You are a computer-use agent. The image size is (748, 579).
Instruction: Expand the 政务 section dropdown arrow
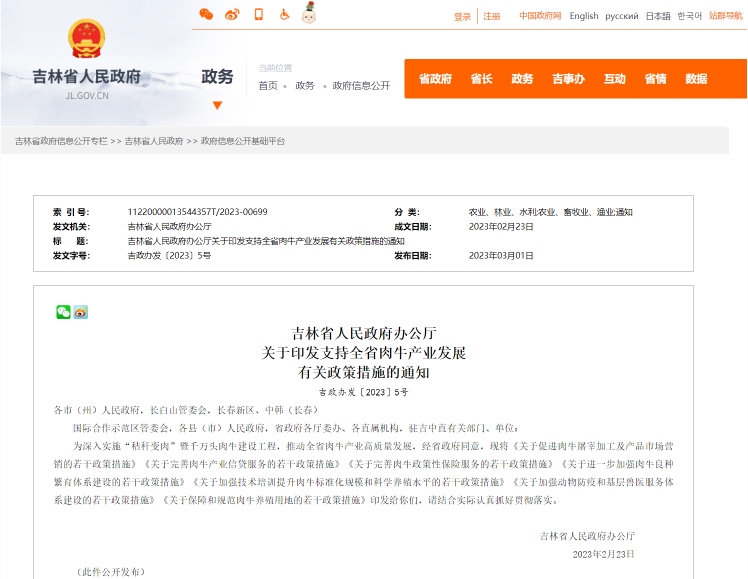click(217, 105)
